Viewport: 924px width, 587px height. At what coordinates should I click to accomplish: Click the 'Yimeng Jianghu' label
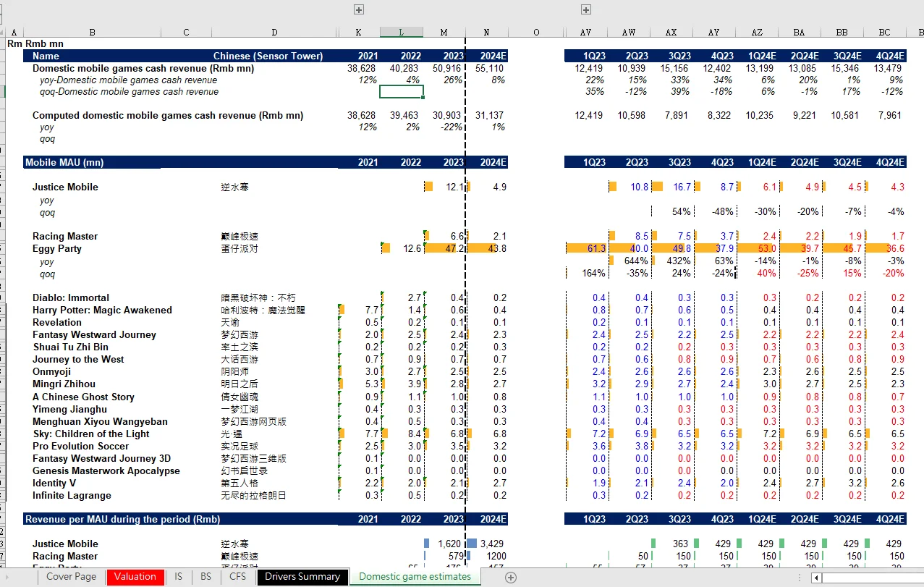pyautogui.click(x=69, y=409)
